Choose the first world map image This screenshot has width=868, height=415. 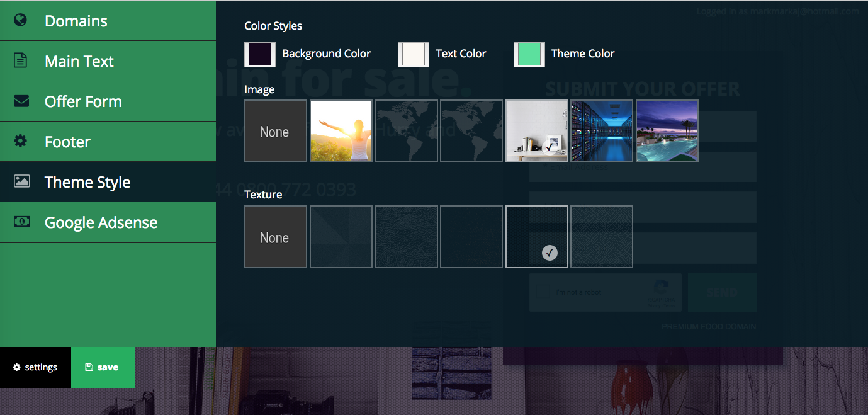tap(407, 131)
